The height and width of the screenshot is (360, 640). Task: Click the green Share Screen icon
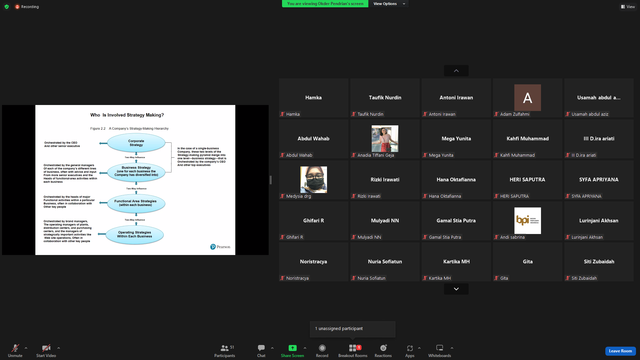click(292, 348)
